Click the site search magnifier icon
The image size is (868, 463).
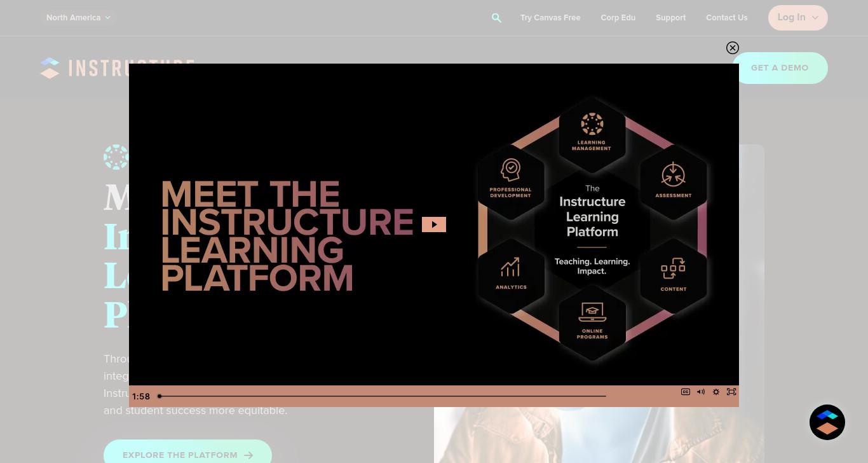pyautogui.click(x=497, y=18)
